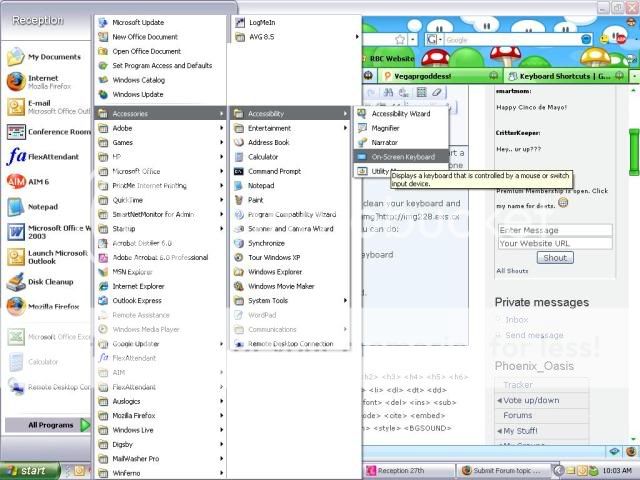Screen dimensions: 640x480
Task: Open Accessories menu entry
Action: (x=160, y=113)
